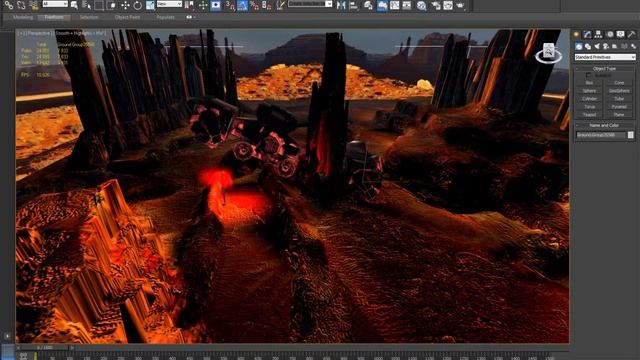Toggle the Graphite ribbon icon
640x360 pixels.
click(382, 5)
